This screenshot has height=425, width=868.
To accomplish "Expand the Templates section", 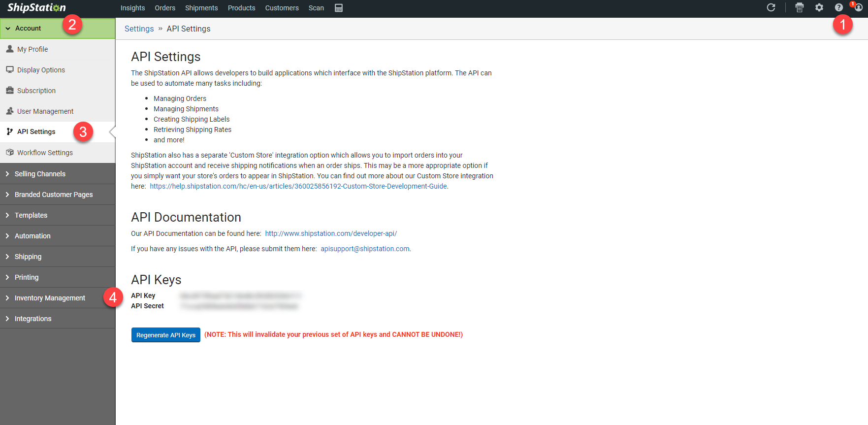I will 58,215.
